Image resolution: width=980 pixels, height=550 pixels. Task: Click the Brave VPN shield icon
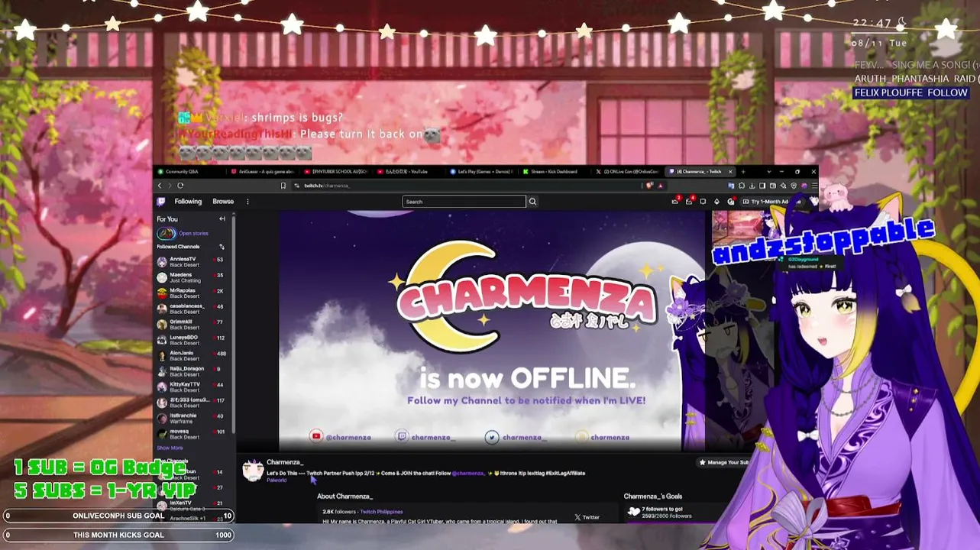tap(794, 186)
